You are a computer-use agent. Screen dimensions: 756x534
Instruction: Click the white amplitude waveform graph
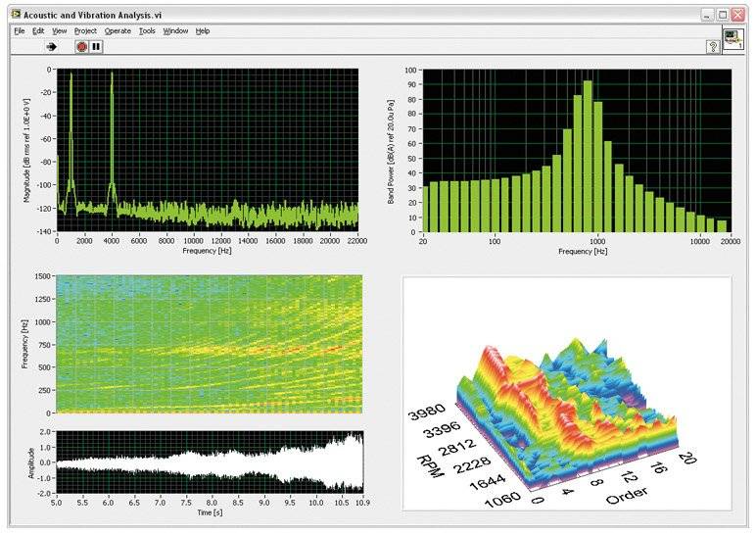[x=210, y=462]
